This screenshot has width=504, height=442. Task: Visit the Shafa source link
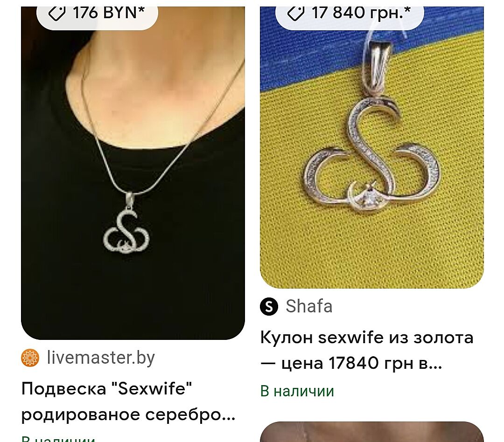click(309, 306)
